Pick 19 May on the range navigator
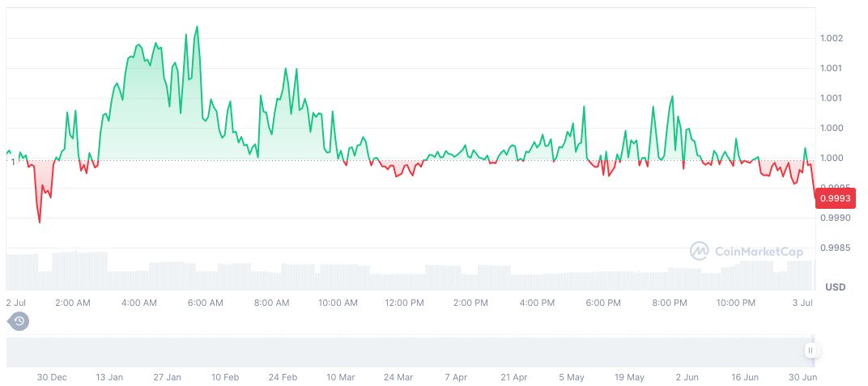This screenshot has width=868, height=386. click(629, 377)
